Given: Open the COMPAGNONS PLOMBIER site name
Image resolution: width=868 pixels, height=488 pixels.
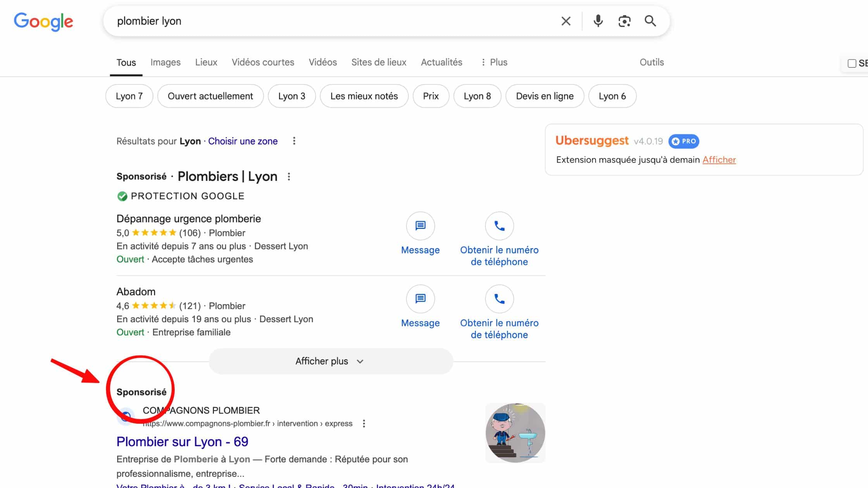Looking at the screenshot, I should 201,410.
